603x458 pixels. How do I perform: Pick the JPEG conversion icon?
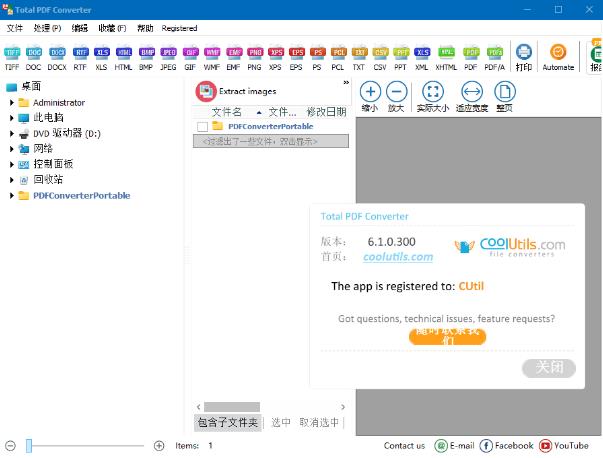coord(168,58)
